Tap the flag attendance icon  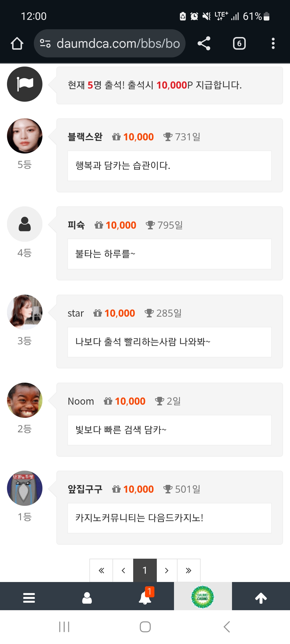[25, 84]
